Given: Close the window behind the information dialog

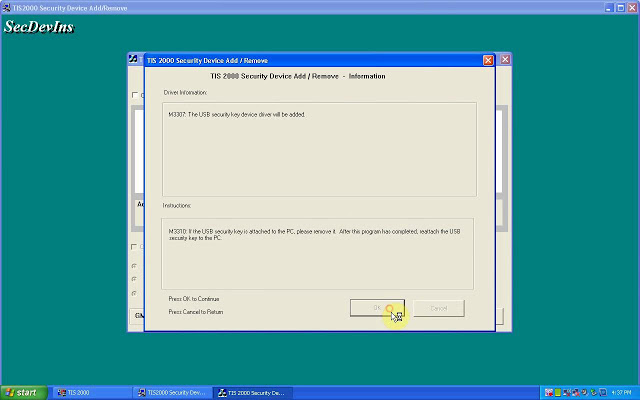Looking at the screenshot, I should pyautogui.click(x=505, y=60).
